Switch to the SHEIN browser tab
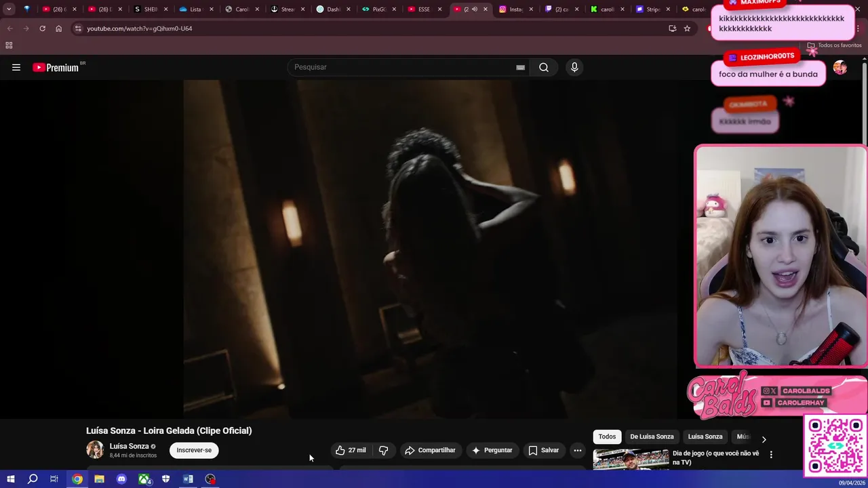868x488 pixels. [151, 9]
